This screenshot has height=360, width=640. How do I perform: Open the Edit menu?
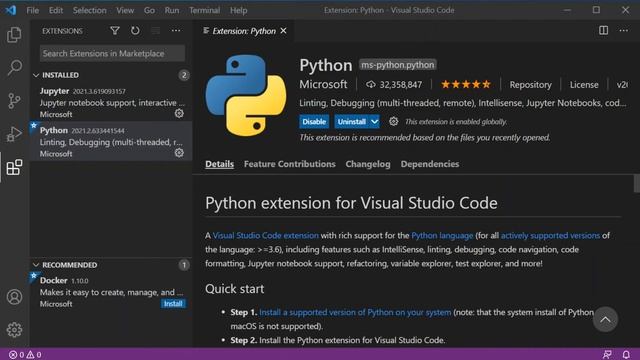[x=56, y=10]
